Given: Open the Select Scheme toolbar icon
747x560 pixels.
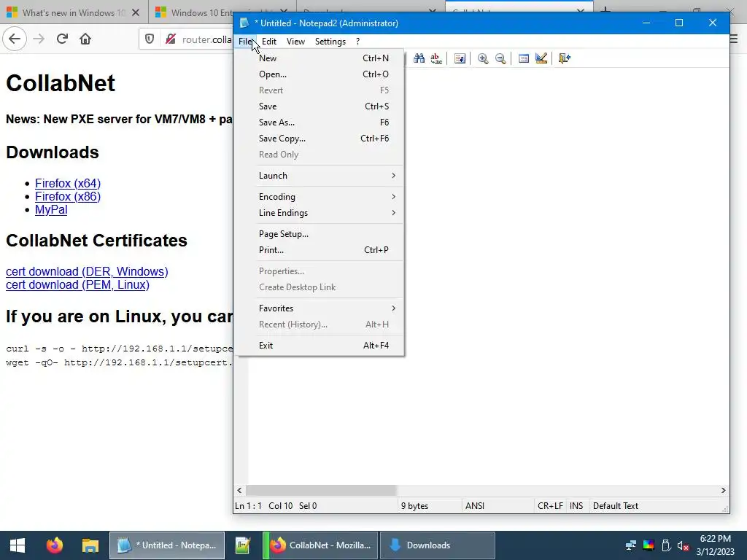Looking at the screenshot, I should (x=524, y=58).
